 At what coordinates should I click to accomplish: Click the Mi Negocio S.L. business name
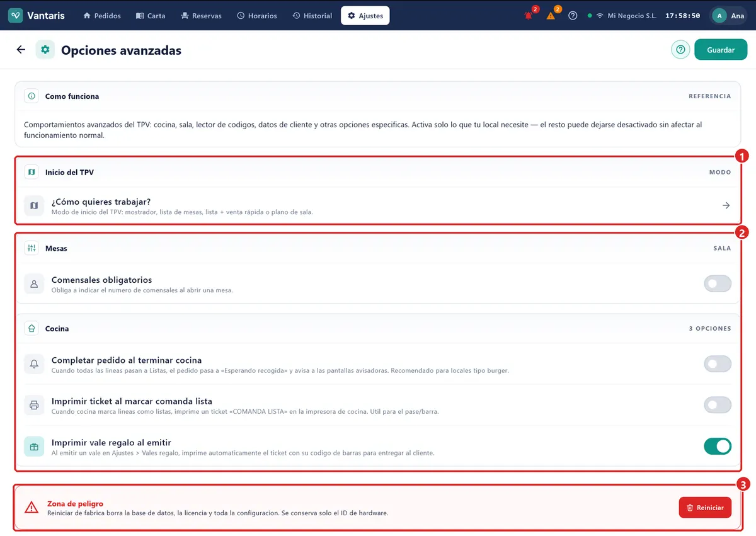click(632, 16)
